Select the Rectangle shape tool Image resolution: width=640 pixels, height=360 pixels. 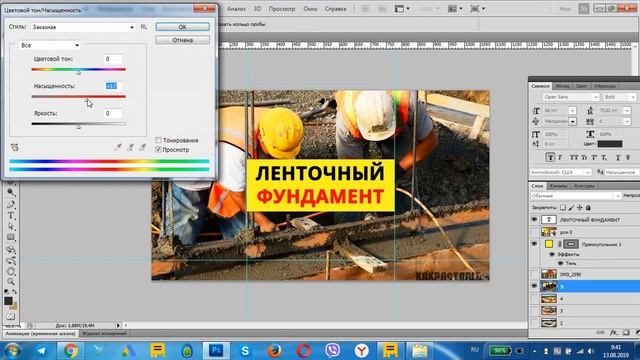coord(11,238)
